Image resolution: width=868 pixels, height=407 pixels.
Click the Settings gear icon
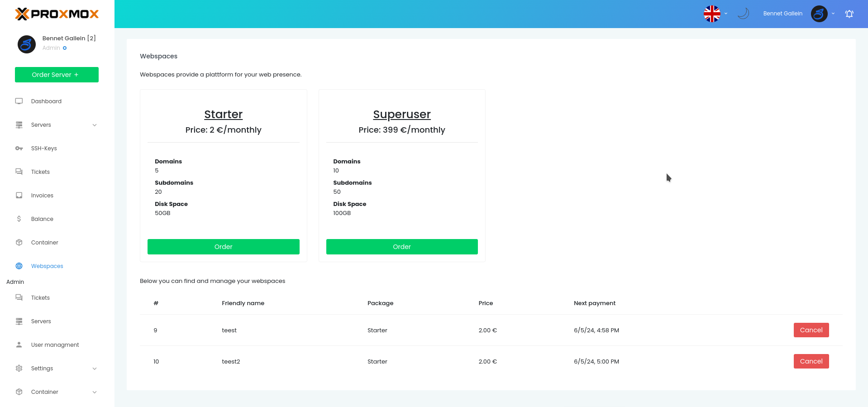click(x=19, y=369)
